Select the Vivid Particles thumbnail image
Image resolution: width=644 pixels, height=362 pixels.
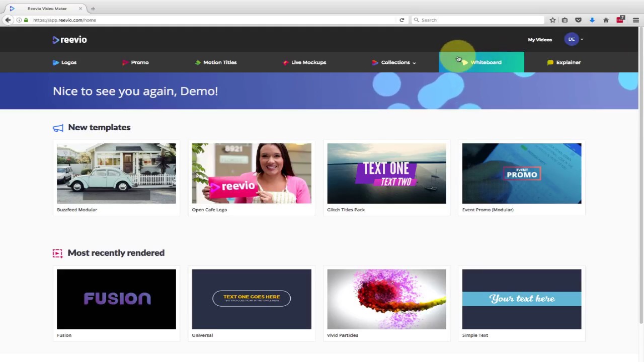(386, 299)
